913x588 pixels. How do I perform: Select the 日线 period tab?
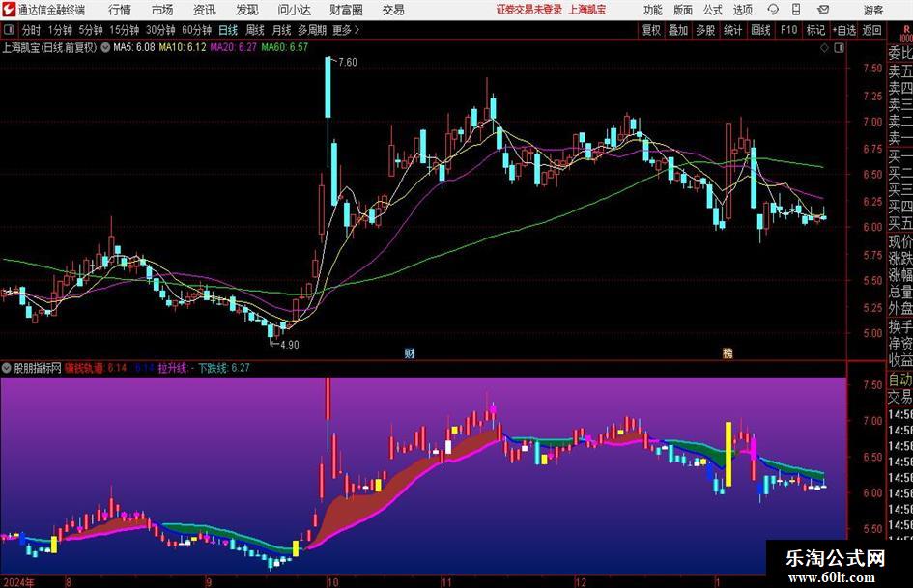pos(228,30)
